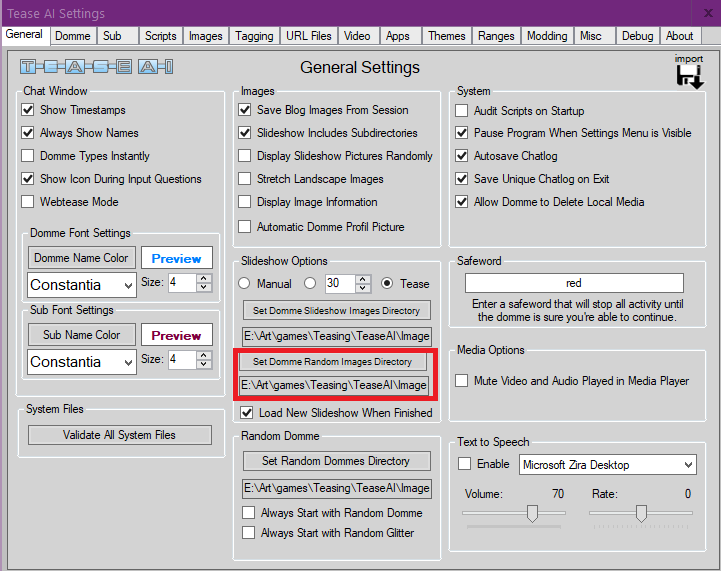Click the Domme Slideshow Images path field
Viewport: 721px width, 571px height.
[337, 336]
